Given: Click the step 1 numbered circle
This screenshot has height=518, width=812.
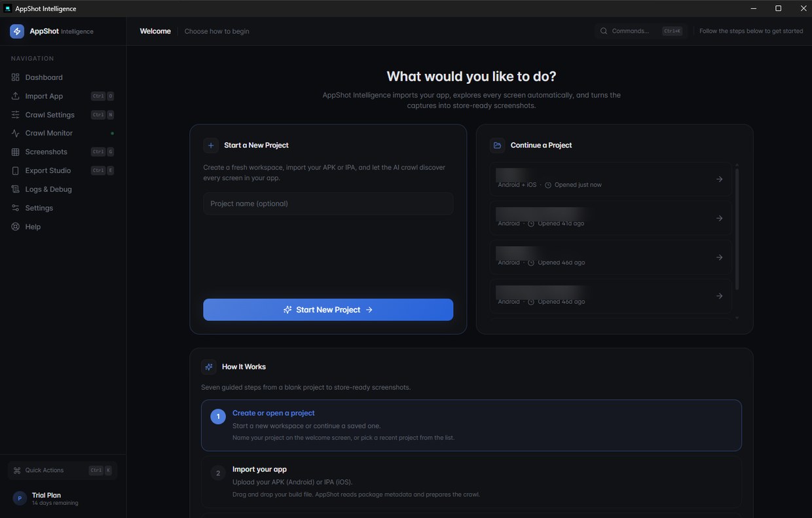Looking at the screenshot, I should point(218,416).
